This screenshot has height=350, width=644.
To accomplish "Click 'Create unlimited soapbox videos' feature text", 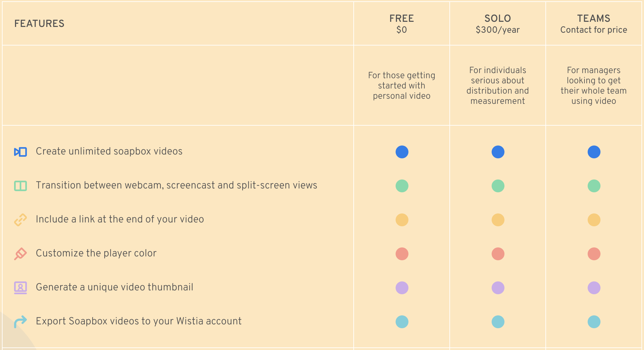I will 109,151.
